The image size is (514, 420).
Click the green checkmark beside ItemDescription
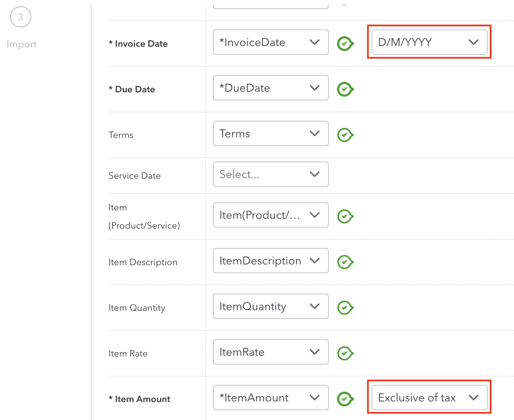pos(345,262)
